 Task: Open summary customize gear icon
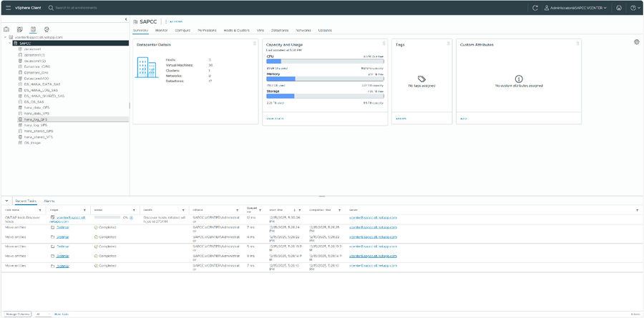[x=637, y=42]
